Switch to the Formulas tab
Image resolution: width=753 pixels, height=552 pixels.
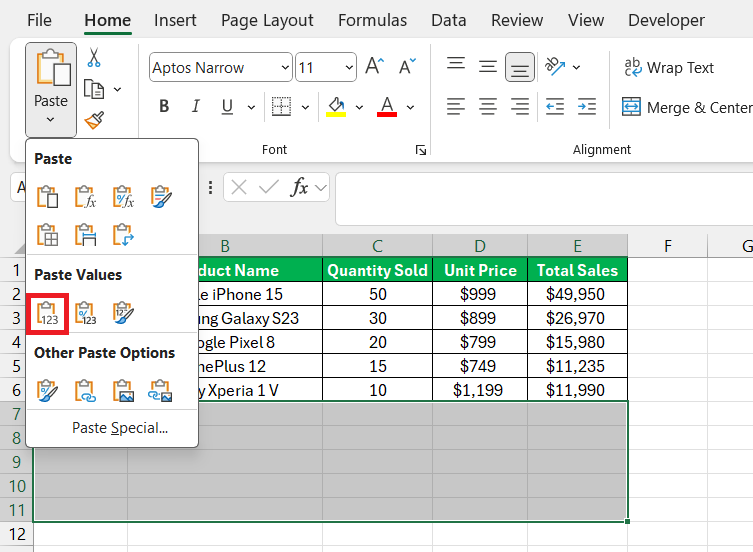(x=372, y=20)
